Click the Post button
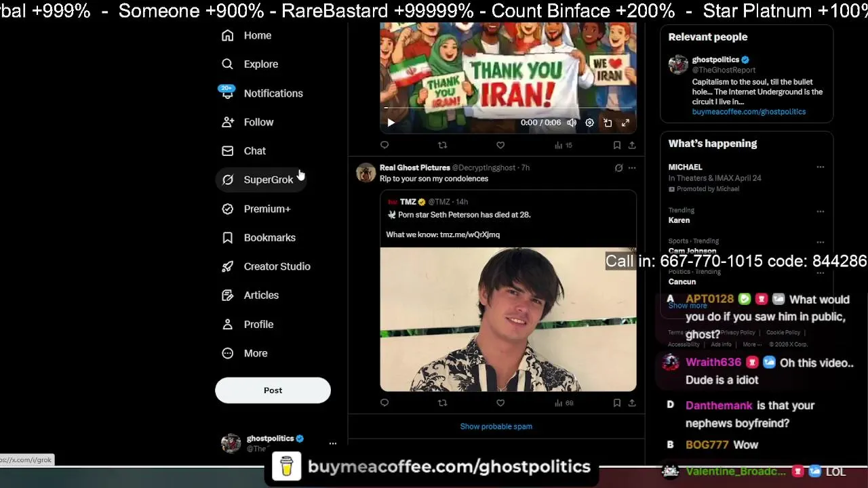868x488 pixels. point(273,390)
